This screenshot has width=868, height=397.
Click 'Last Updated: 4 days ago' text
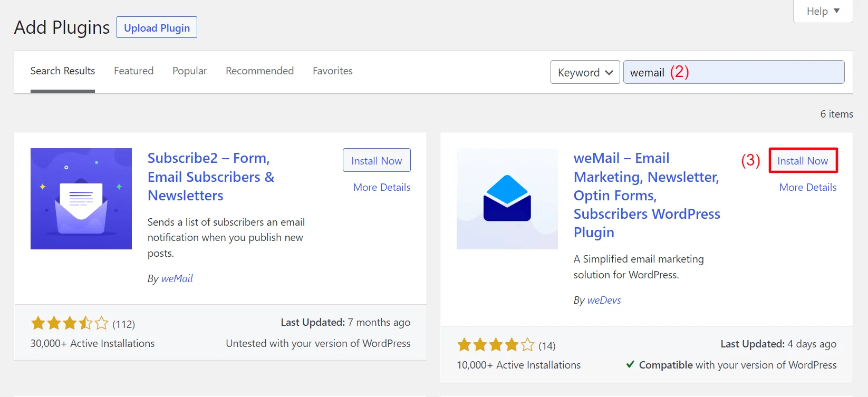[778, 344]
